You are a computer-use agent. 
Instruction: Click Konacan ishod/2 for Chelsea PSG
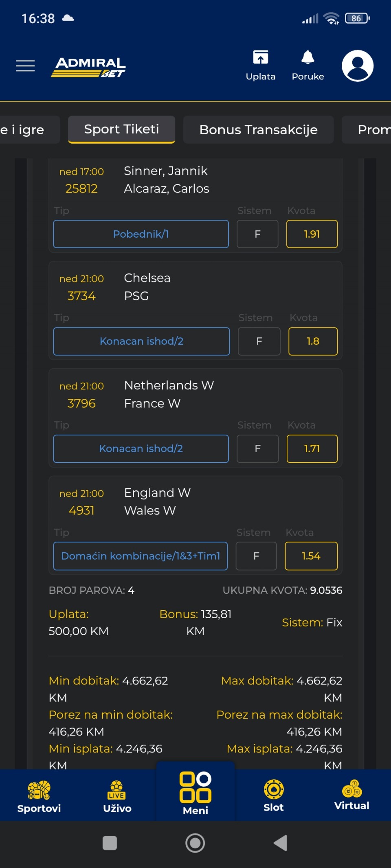coord(141,341)
